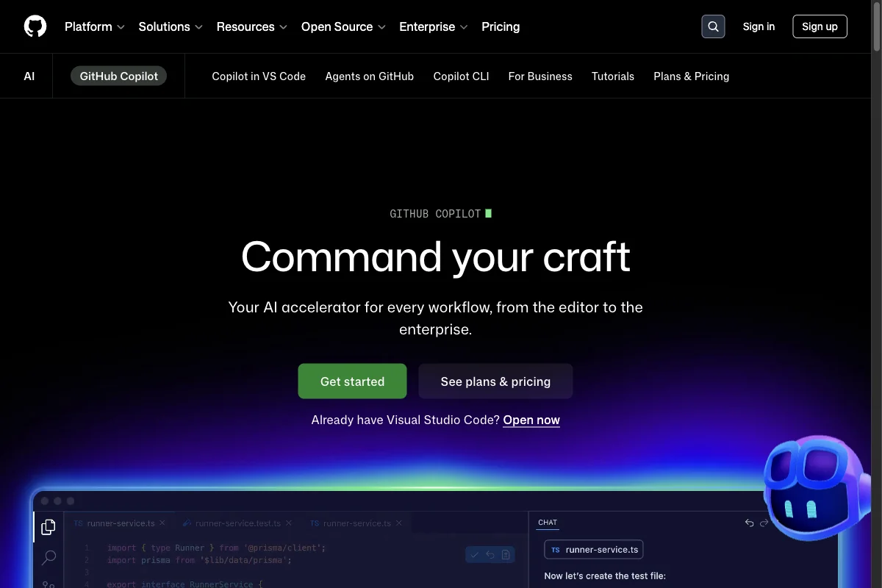
Task: Click the 'export interface RunnerService' code line
Action: [184, 584]
